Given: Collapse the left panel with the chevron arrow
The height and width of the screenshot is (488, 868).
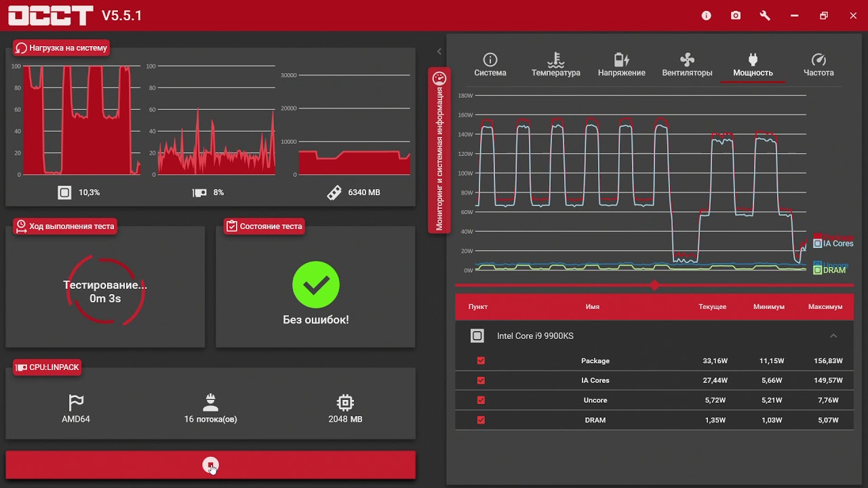Looking at the screenshot, I should coord(439,52).
